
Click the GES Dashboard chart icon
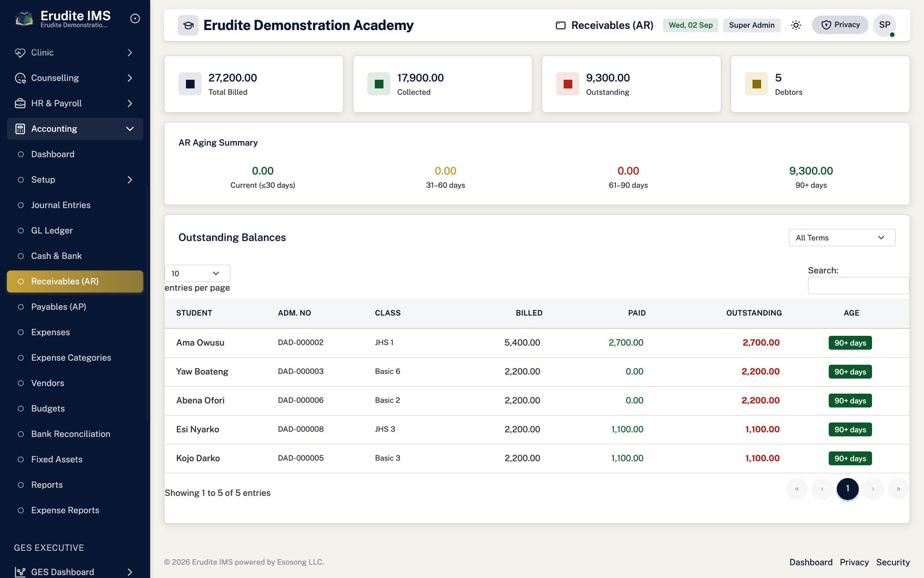pos(20,572)
